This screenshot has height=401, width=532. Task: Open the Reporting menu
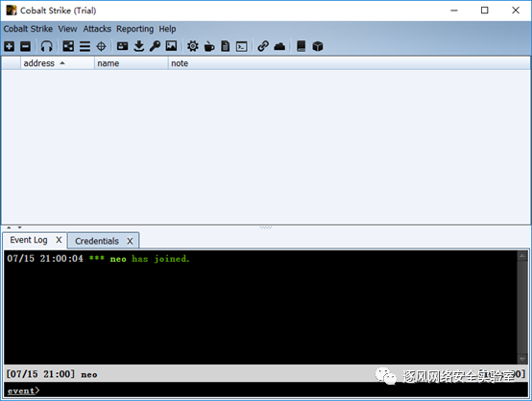click(x=135, y=29)
